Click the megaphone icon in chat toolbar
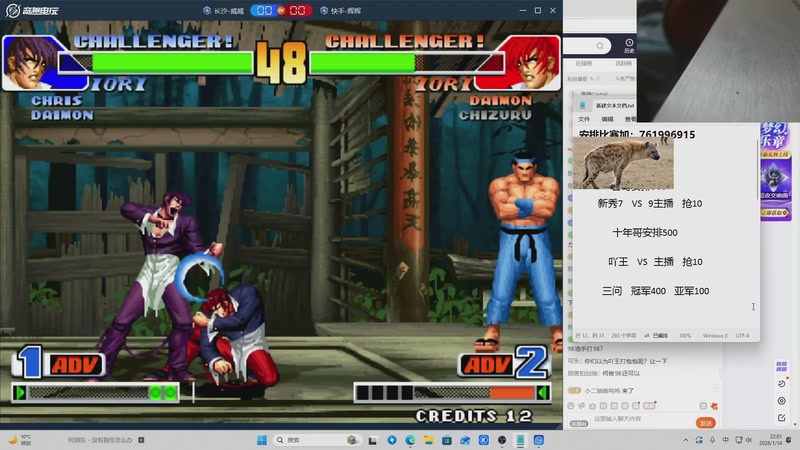The width and height of the screenshot is (800, 450). [582, 406]
